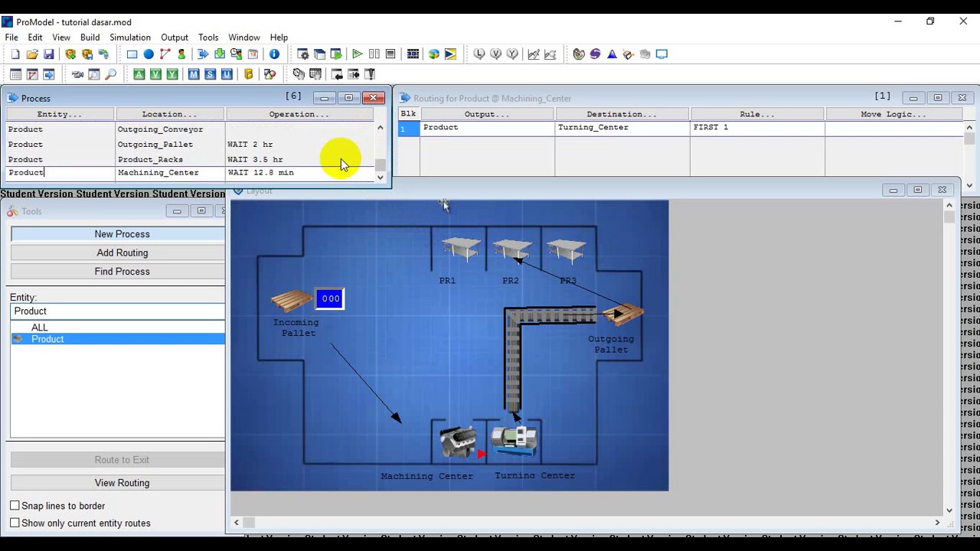Screen dimensions: 980x551
Task: Select Product in the entity list
Action: (x=47, y=339)
